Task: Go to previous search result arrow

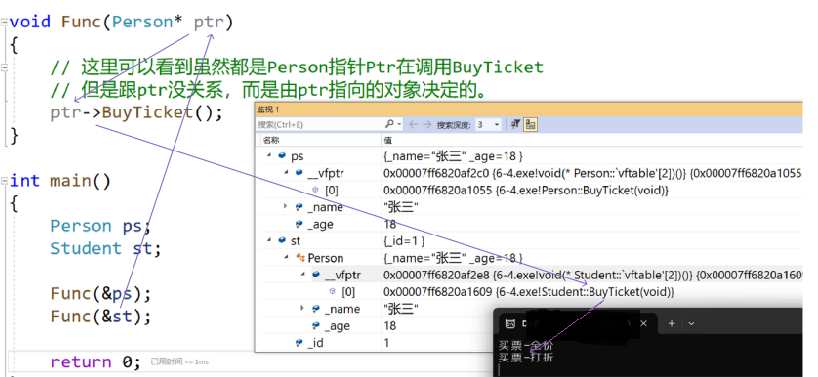Action: (413, 125)
